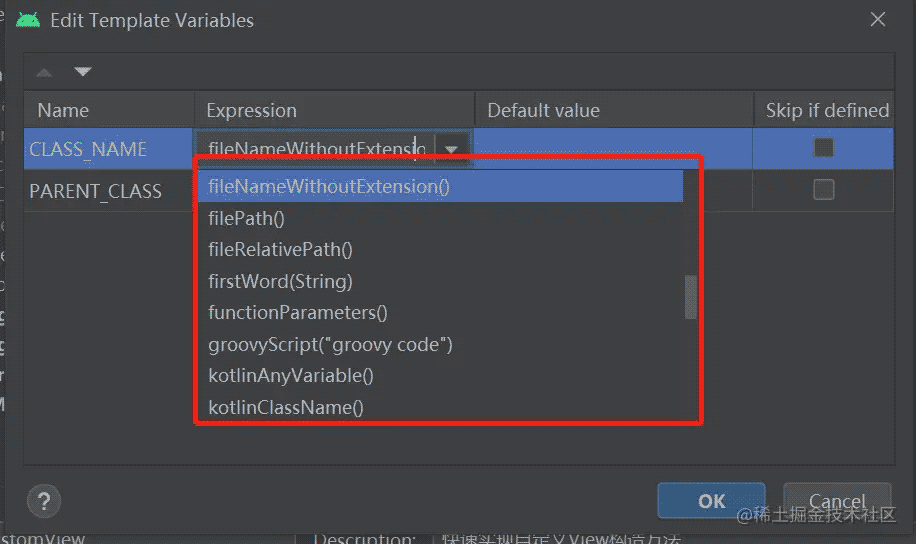Viewport: 916px width, 544px height.
Task: Click the help question mark icon
Action: point(44,500)
